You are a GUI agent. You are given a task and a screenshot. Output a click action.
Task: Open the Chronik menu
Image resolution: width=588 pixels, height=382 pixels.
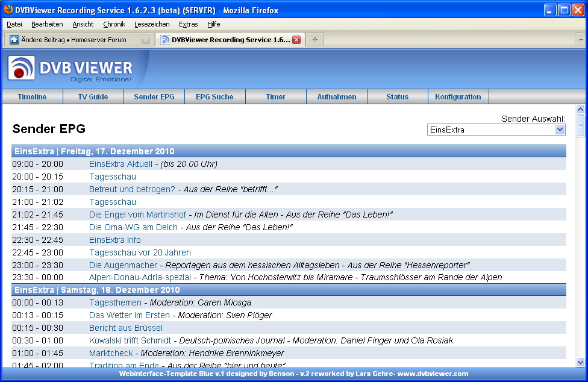[114, 24]
